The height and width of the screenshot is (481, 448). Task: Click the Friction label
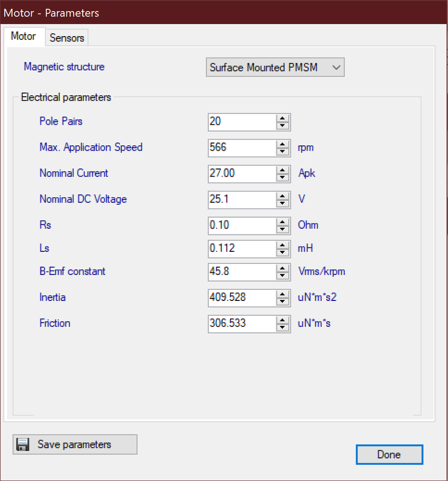point(55,323)
